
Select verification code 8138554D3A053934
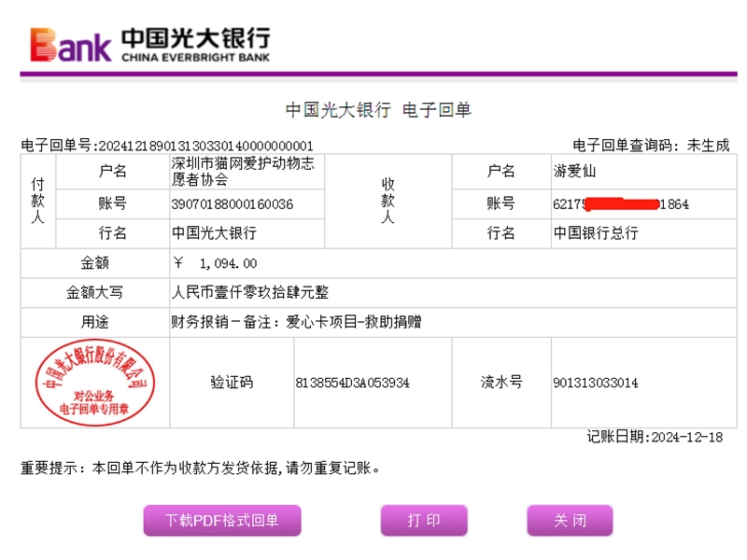[353, 383]
